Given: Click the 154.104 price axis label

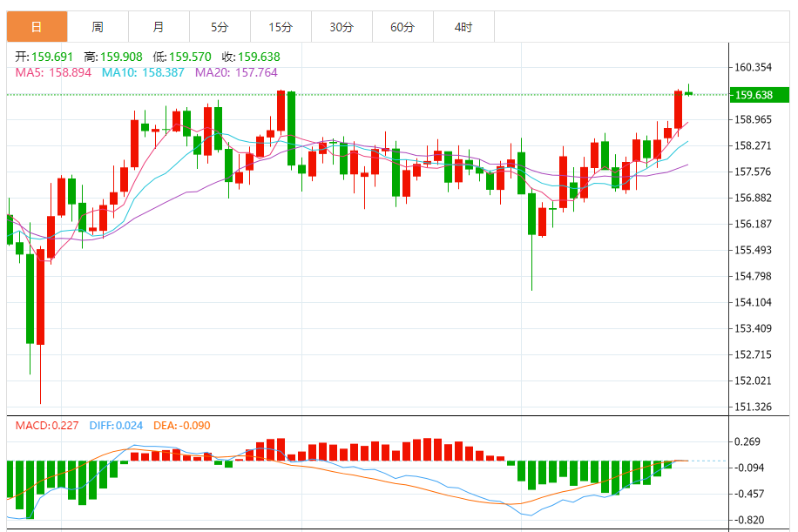Looking at the screenshot, I should pos(753,303).
